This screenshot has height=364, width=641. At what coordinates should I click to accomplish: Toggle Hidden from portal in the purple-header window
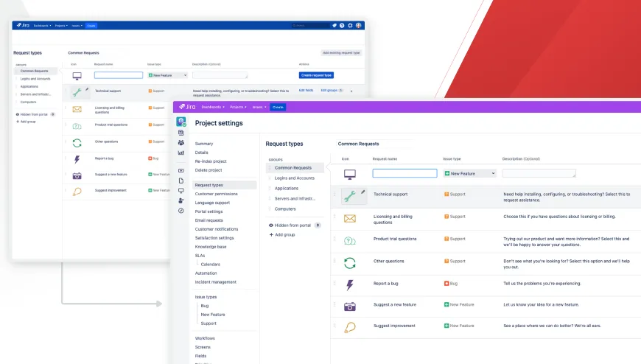294,225
